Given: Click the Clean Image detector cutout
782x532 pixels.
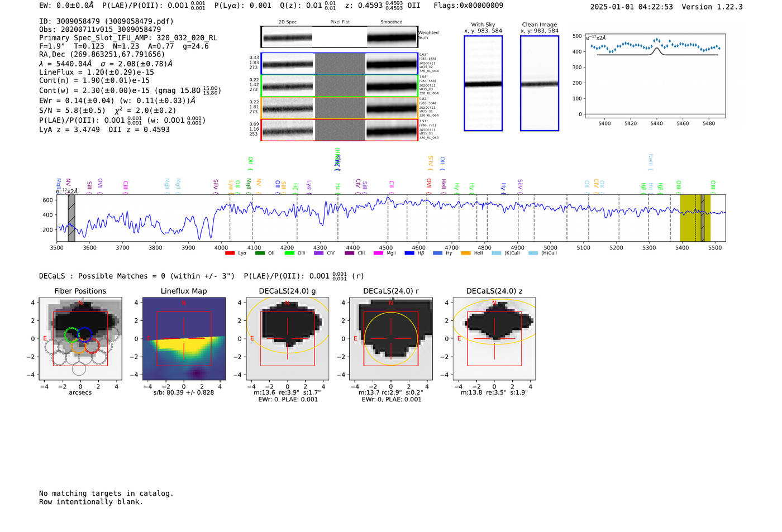Looking at the screenshot, I should click(x=540, y=83).
